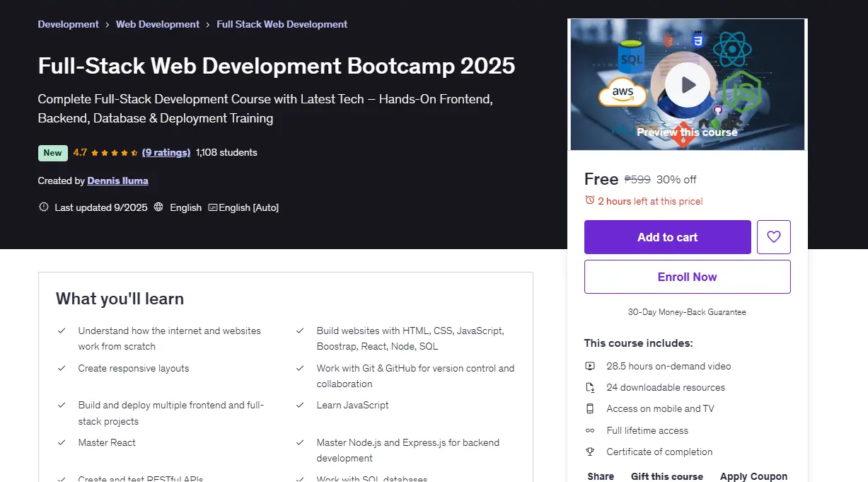
Task: Click the alarm clock price timer icon
Action: pos(590,200)
